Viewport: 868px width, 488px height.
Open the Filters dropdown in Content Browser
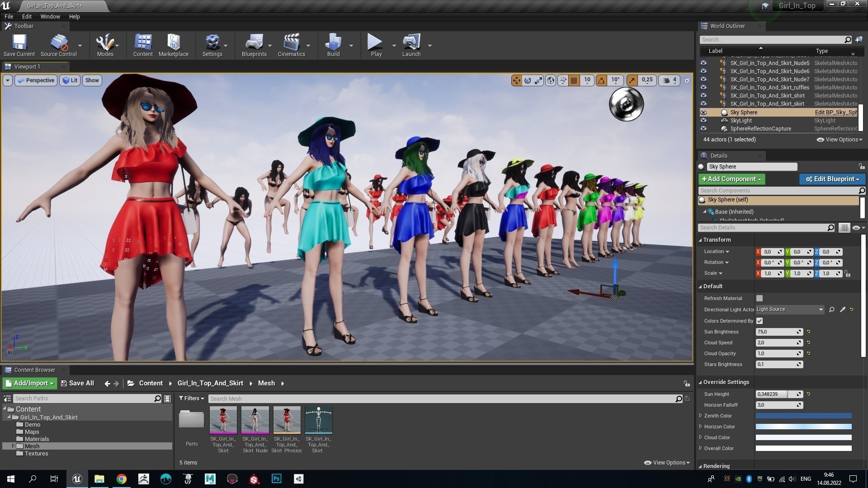coord(191,399)
